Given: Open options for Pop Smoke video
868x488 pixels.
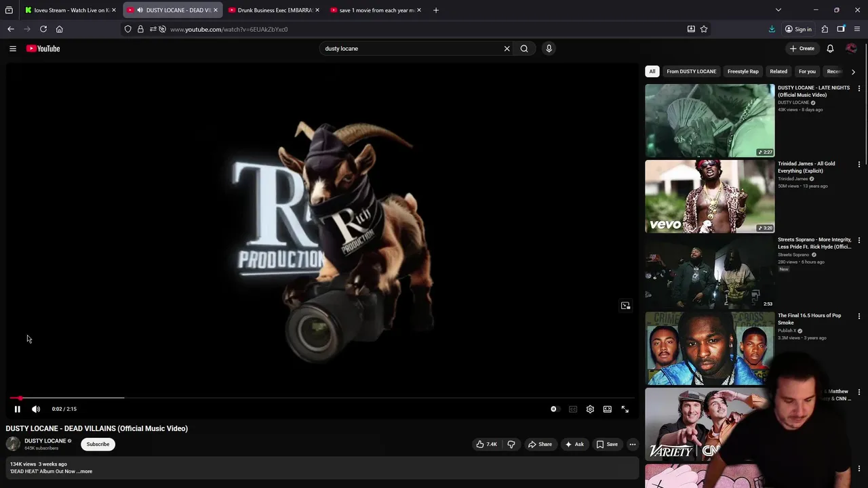Looking at the screenshot, I should pyautogui.click(x=859, y=316).
